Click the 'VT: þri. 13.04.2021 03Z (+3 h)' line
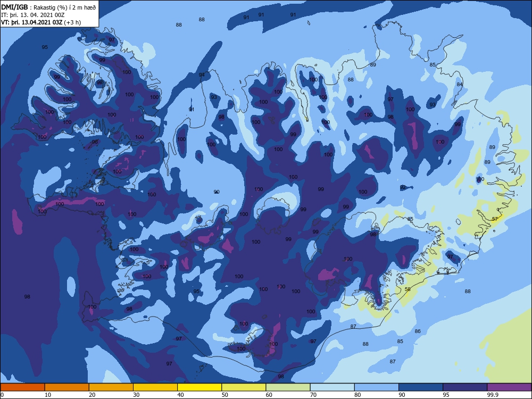This screenshot has width=532, height=399. [41, 22]
